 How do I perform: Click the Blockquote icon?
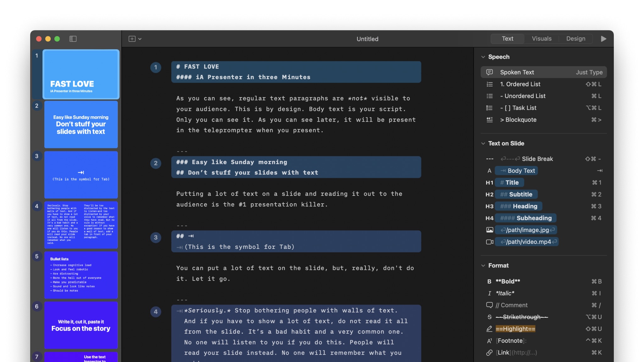tap(489, 120)
